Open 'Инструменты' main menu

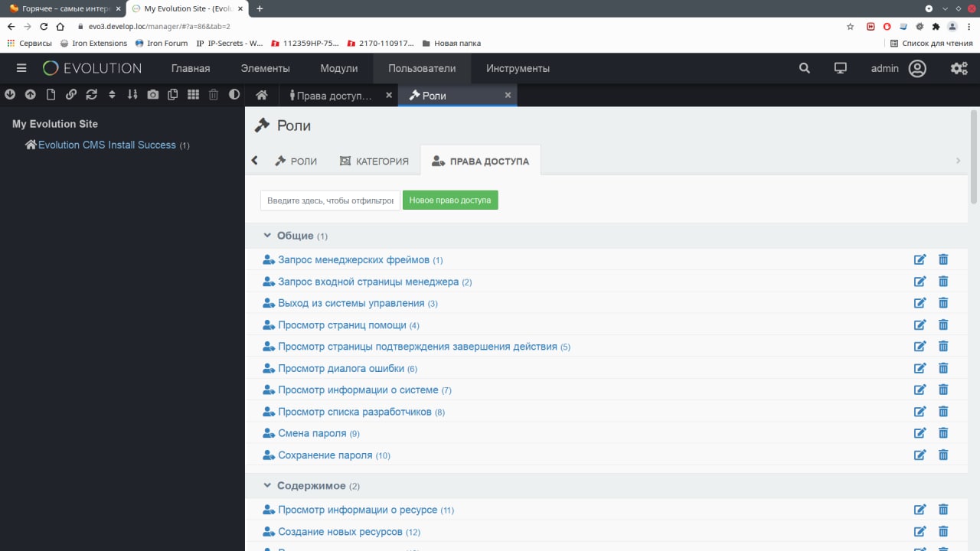pyautogui.click(x=518, y=68)
